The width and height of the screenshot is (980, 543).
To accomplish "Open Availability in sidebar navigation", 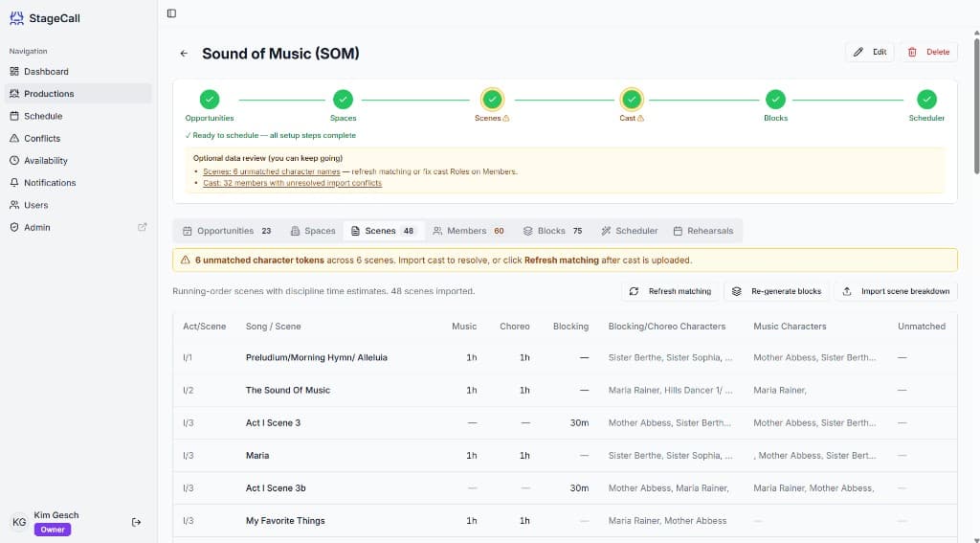I will [x=78, y=160].
